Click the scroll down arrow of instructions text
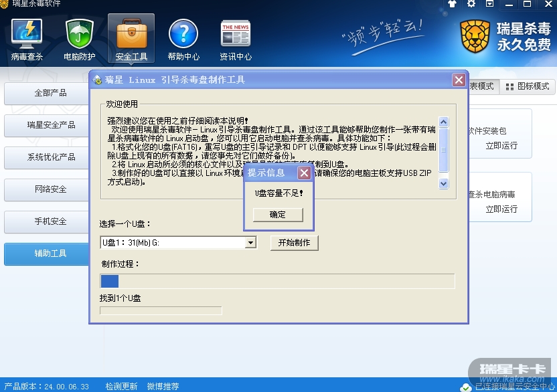557x392 pixels. point(443,183)
